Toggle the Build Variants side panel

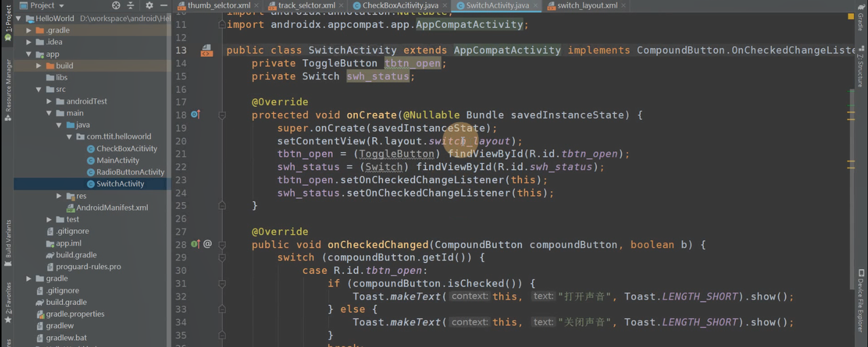(x=7, y=242)
